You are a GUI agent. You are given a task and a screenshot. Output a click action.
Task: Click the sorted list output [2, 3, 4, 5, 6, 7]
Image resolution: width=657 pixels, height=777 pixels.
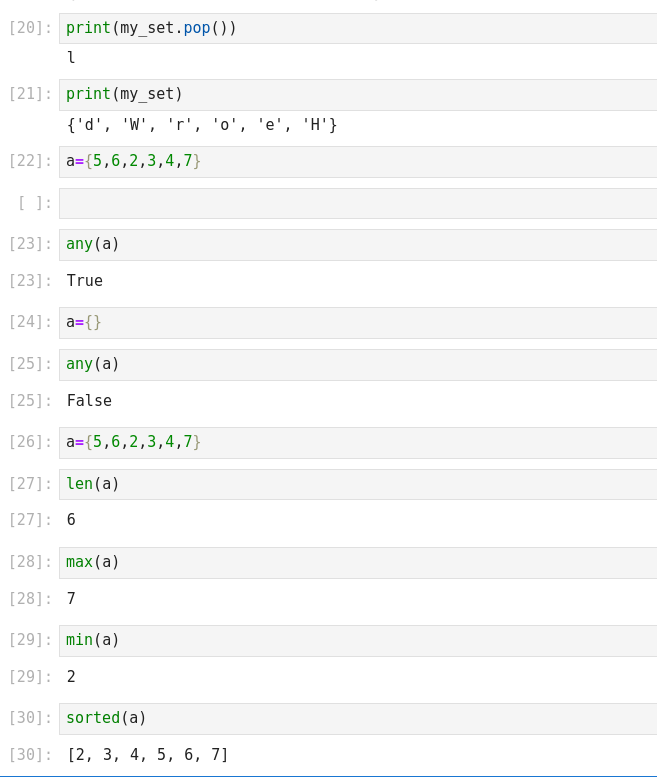coord(148,755)
